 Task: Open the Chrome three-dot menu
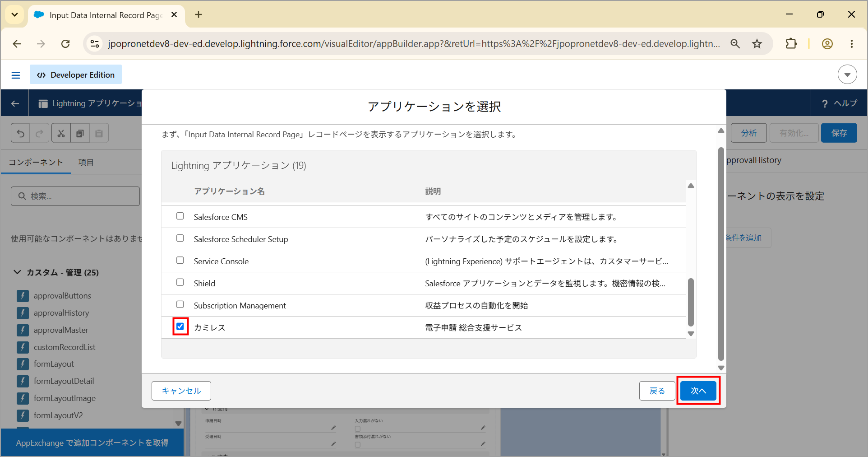pos(852,44)
